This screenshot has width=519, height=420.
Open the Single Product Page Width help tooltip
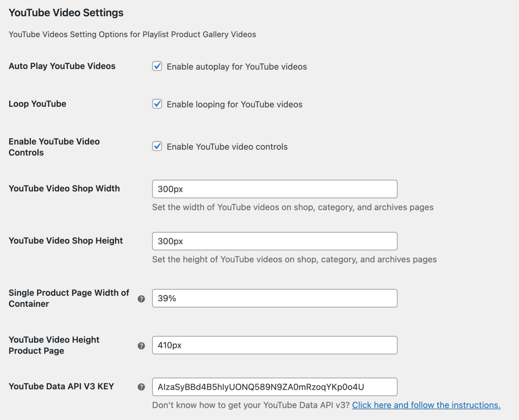pos(141,299)
